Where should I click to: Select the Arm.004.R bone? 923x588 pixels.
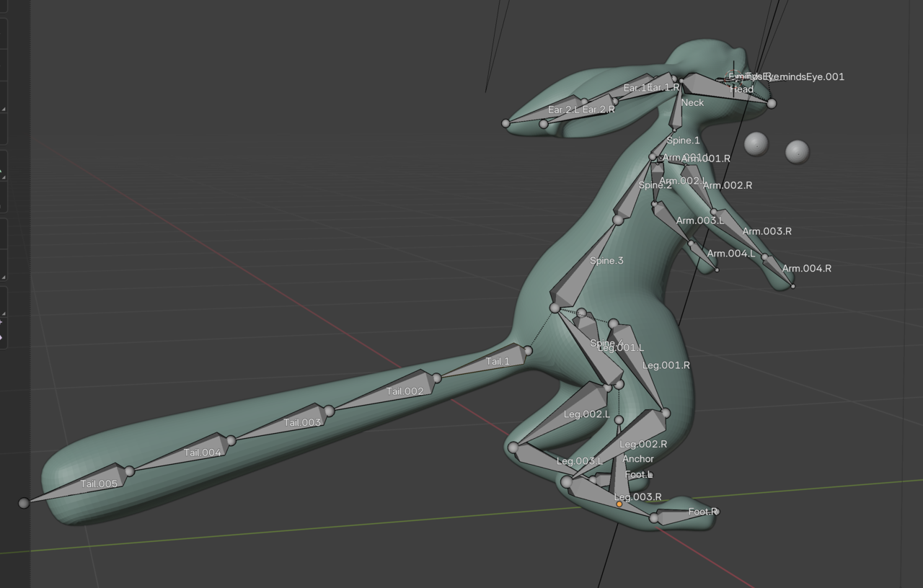779,271
